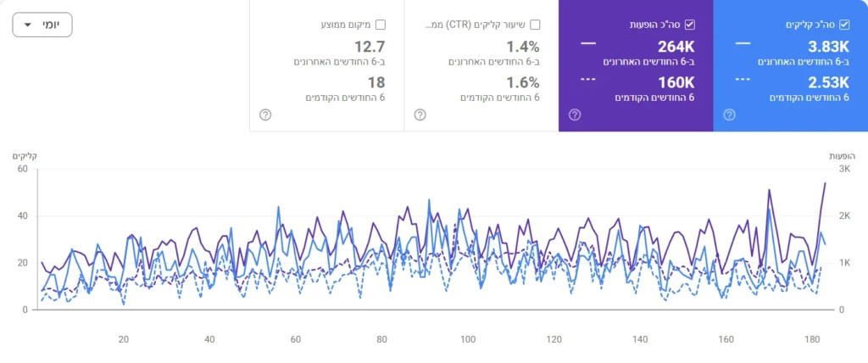Image resolution: width=868 pixels, height=363 pixels.
Task: Select the 160K previous impressions value
Action: click(x=676, y=82)
